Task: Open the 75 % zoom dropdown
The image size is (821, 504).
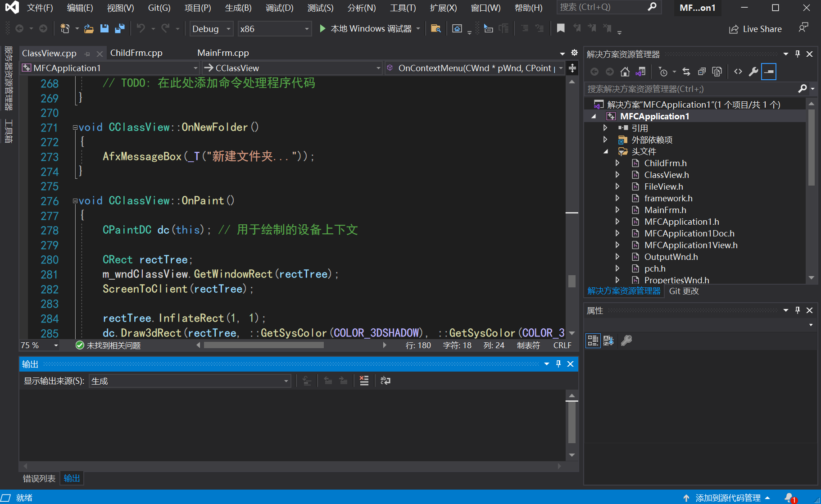Action: pyautogui.click(x=40, y=345)
